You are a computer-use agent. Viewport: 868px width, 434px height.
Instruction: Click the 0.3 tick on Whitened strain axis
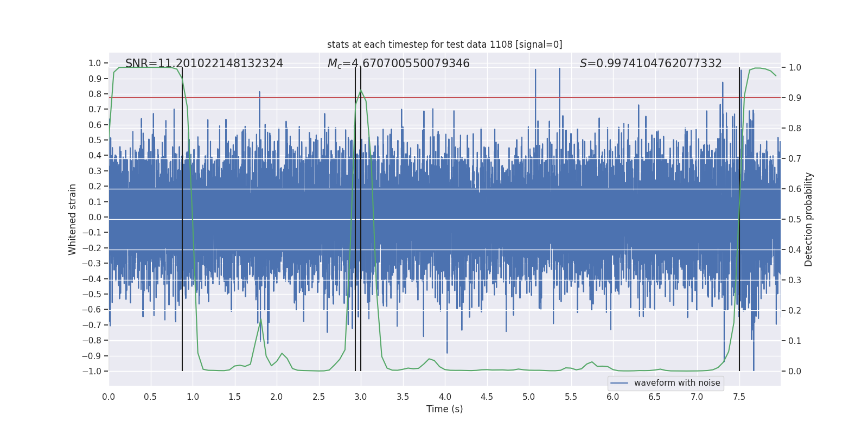tap(95, 171)
